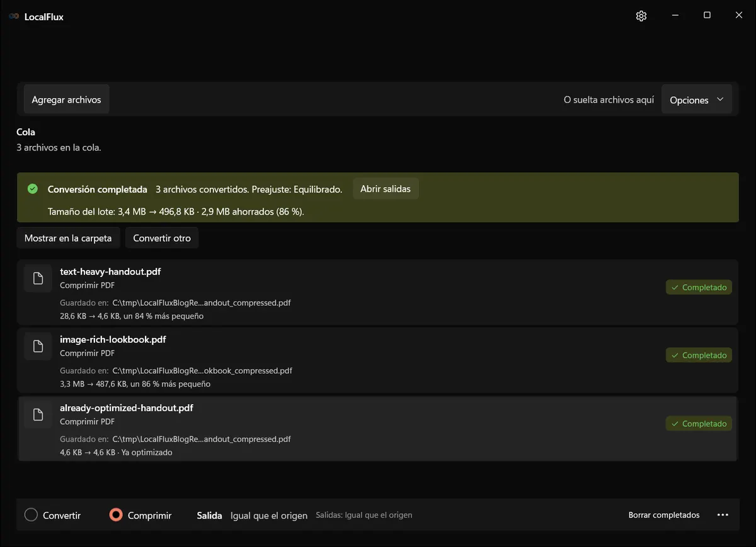Click the 'Salidas: Igual que el origen' text
The width and height of the screenshot is (756, 547).
pos(364,515)
